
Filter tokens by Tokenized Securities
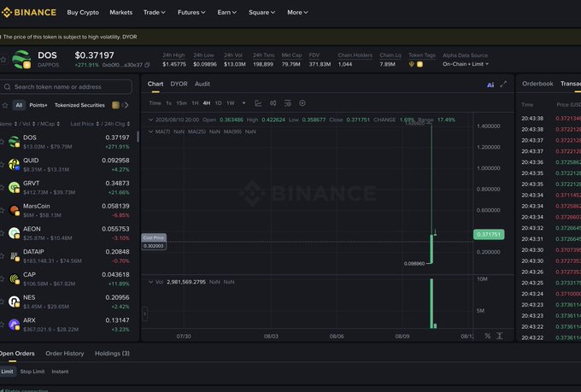pyautogui.click(x=79, y=105)
